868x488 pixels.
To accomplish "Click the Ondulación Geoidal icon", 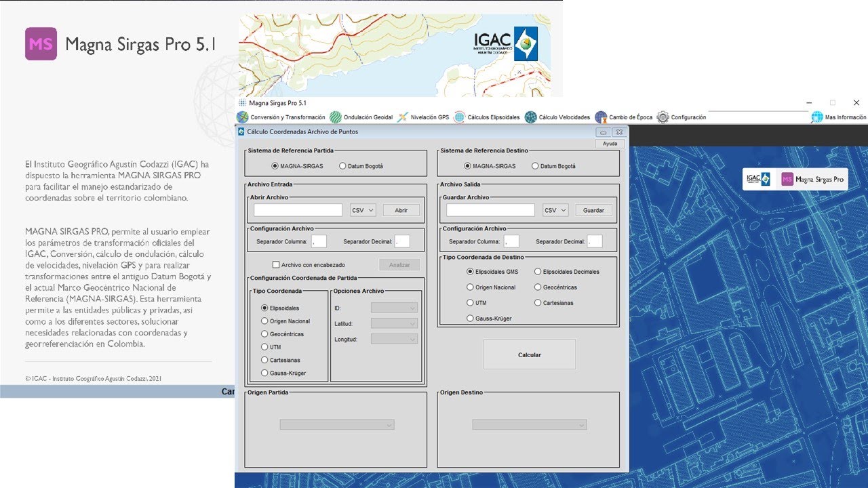I will point(336,117).
